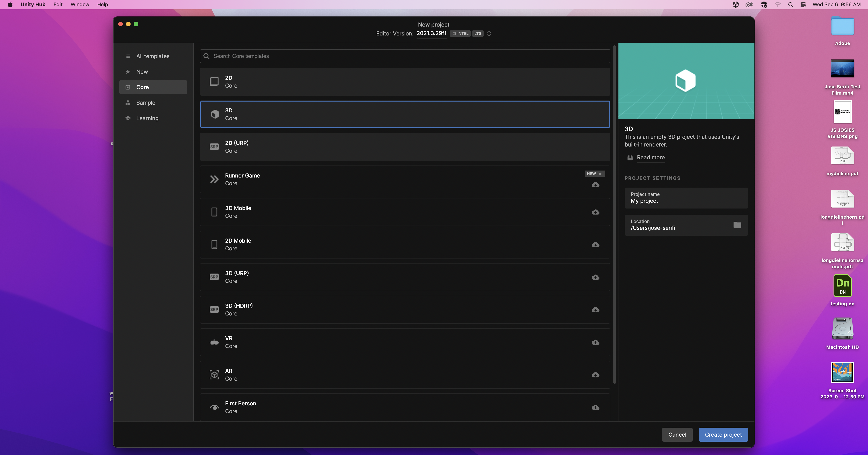Click the INTEL badge next to editor version
868x455 pixels.
[460, 33]
